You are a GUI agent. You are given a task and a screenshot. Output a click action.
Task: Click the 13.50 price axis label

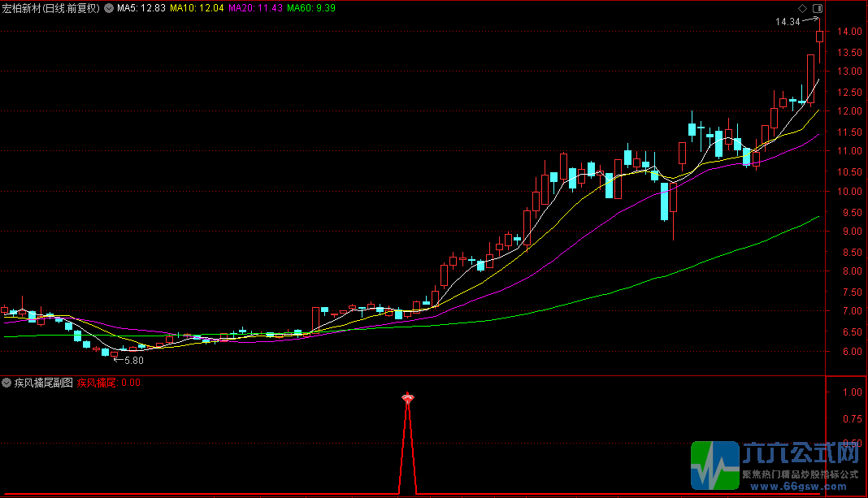[x=850, y=53]
